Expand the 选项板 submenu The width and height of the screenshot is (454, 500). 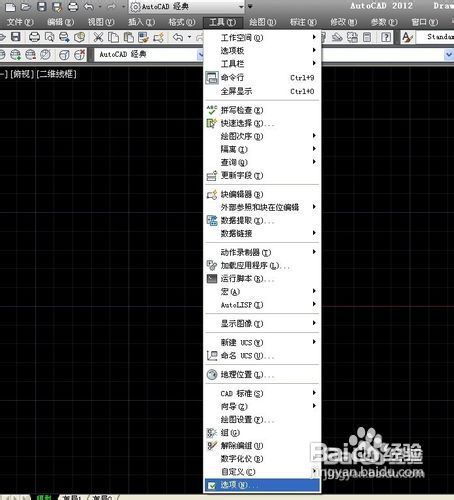[x=262, y=51]
